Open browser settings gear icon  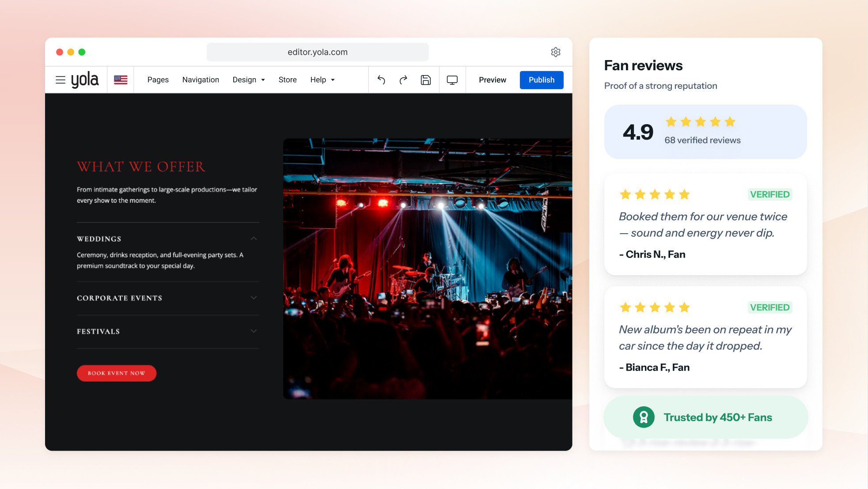pyautogui.click(x=556, y=52)
